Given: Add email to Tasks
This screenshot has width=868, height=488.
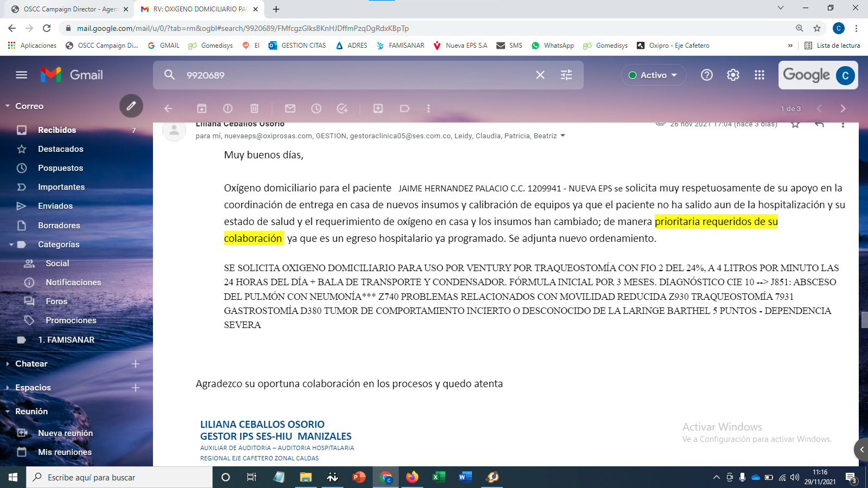Looking at the screenshot, I should click(342, 108).
